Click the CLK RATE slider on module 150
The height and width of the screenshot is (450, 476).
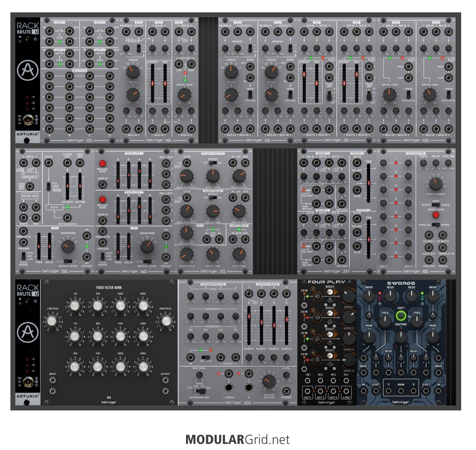tap(67, 186)
